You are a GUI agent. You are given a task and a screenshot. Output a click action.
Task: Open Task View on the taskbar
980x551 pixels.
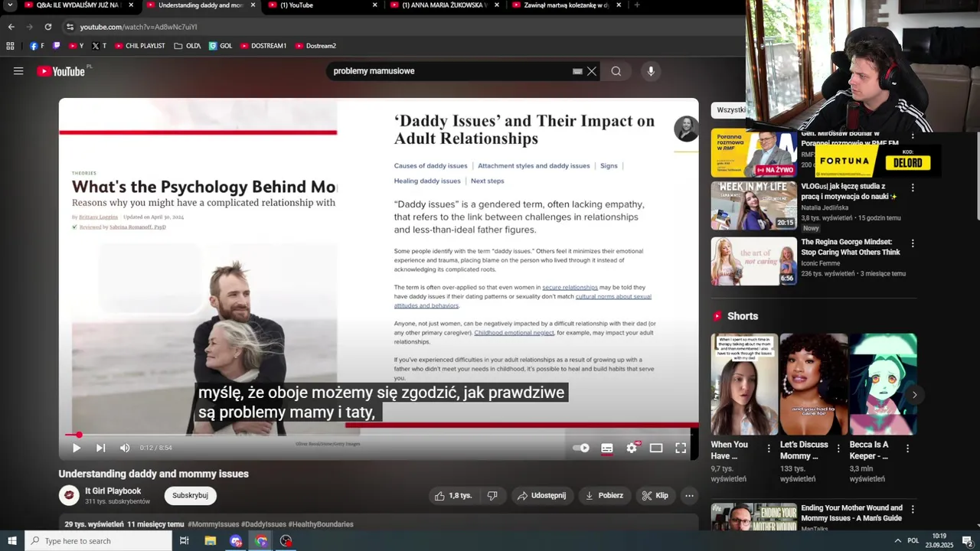(185, 541)
